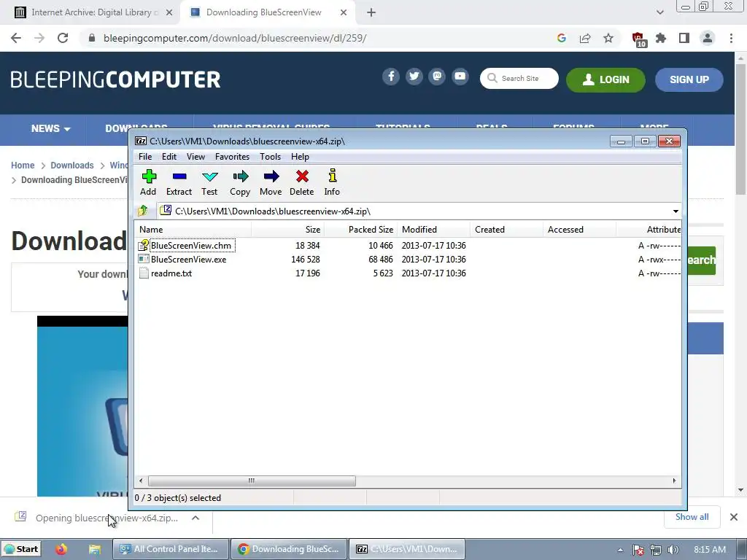Click the Add button in 7-Zip toolbar

point(148,182)
